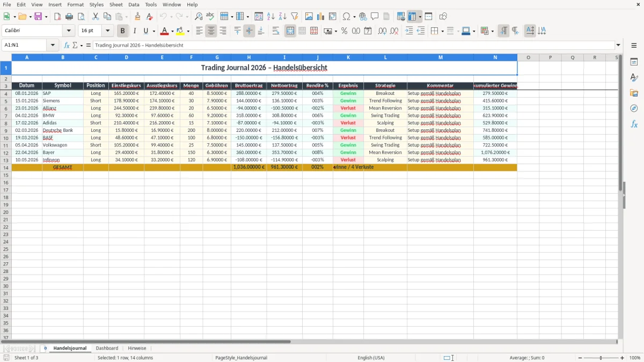This screenshot has height=362, width=644.
Task: Click the Clear Direct Formatting icon
Action: click(x=149, y=17)
